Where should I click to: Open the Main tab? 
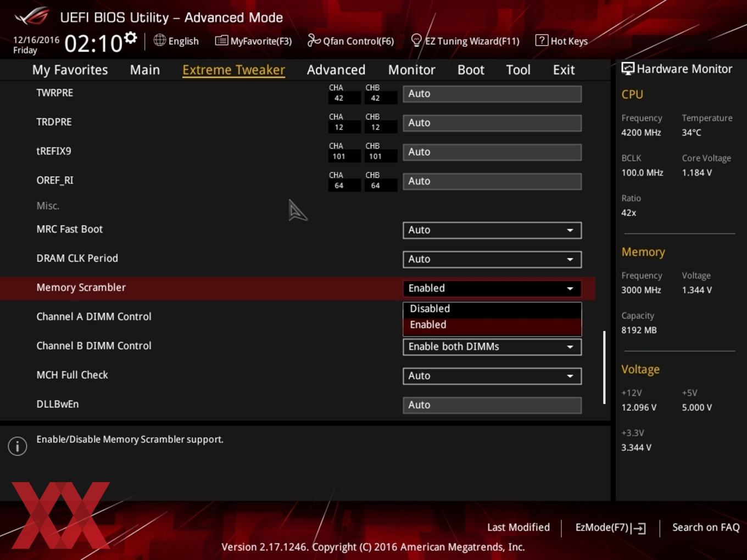(x=145, y=70)
